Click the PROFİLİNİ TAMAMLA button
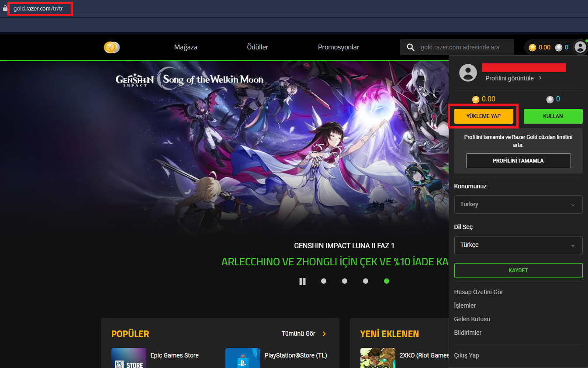This screenshot has width=588, height=368. pyautogui.click(x=518, y=161)
